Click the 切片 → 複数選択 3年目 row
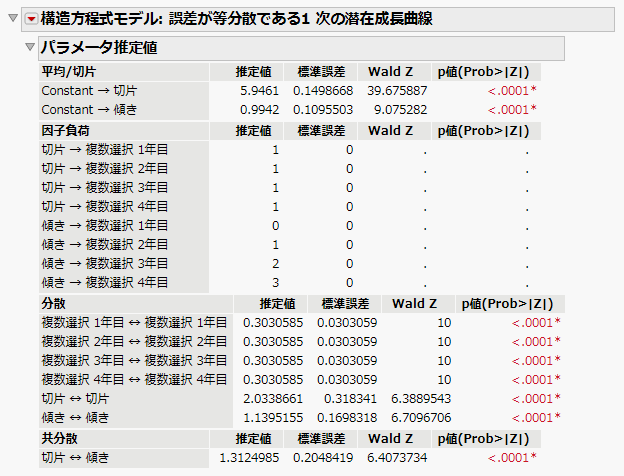This screenshot has height=476, width=624. click(x=105, y=187)
